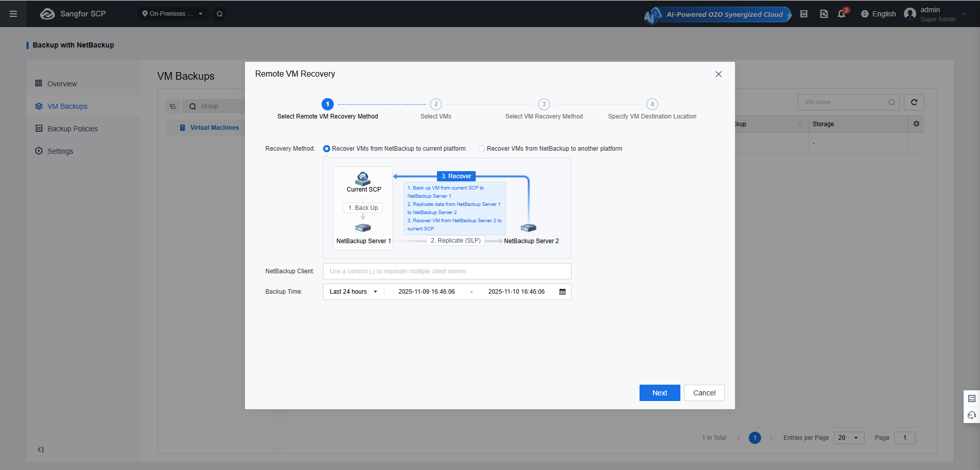Click the Current SCP diagram icon
The image size is (980, 470).
(363, 178)
